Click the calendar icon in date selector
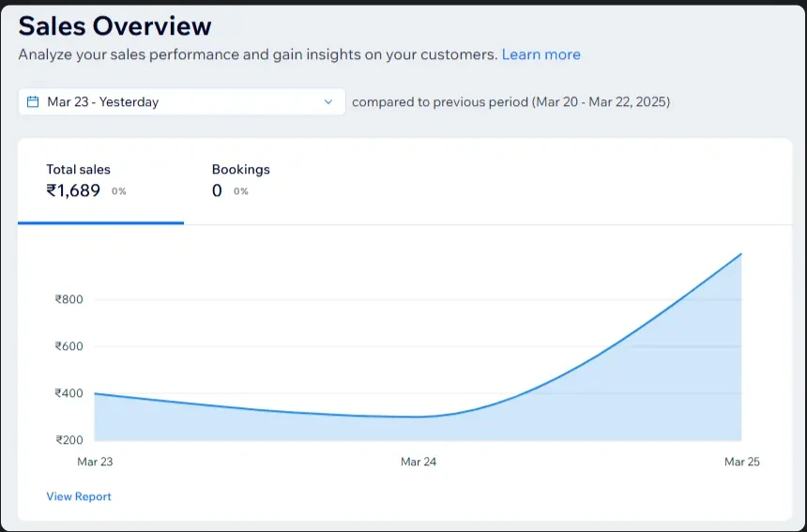This screenshot has height=532, width=807. coord(33,101)
